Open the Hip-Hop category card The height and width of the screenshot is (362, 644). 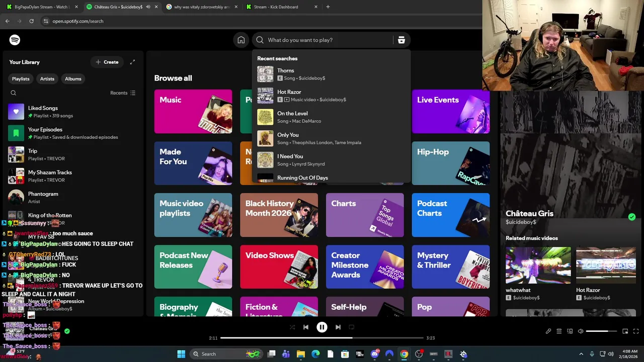coord(451,163)
